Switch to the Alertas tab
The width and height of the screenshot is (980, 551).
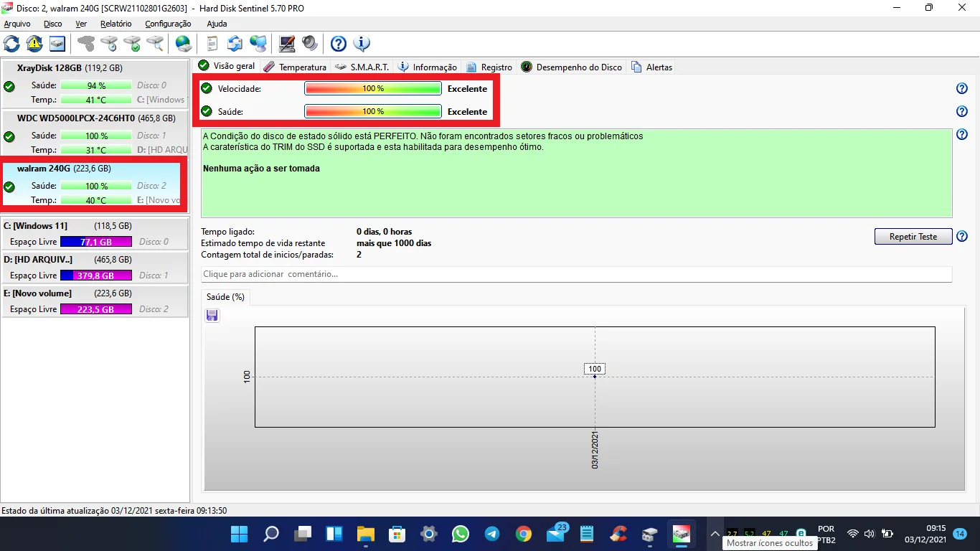click(652, 67)
